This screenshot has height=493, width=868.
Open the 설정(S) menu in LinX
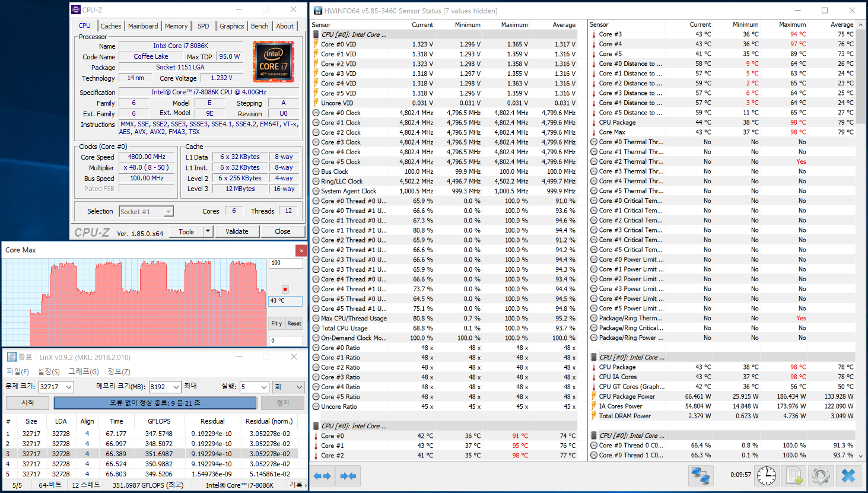[x=49, y=371]
